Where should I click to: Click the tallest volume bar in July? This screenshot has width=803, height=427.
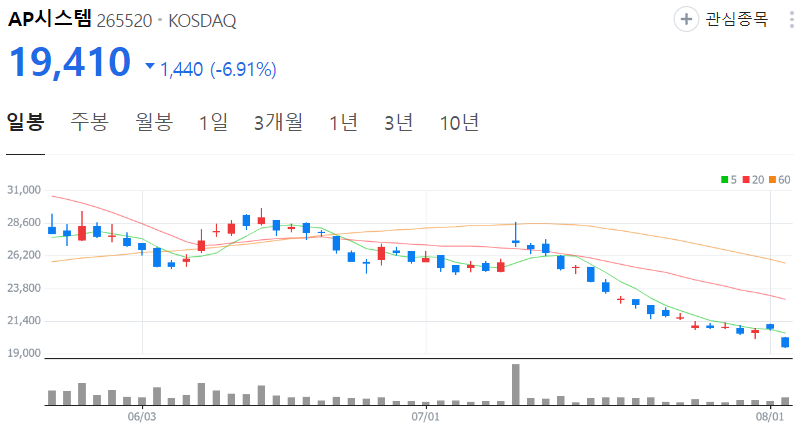click(x=516, y=385)
